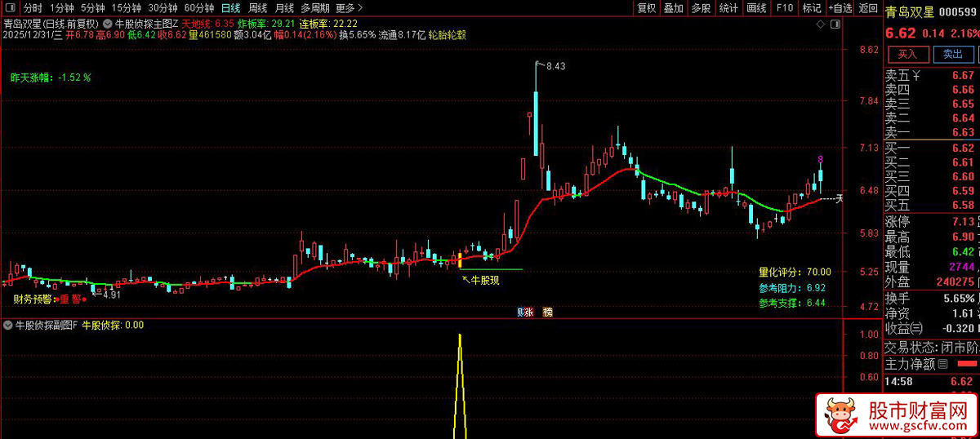Expand the 牛股侦探副图F indicator dropdown
Viewport: 980px width, 439px height.
pyautogui.click(x=9, y=325)
